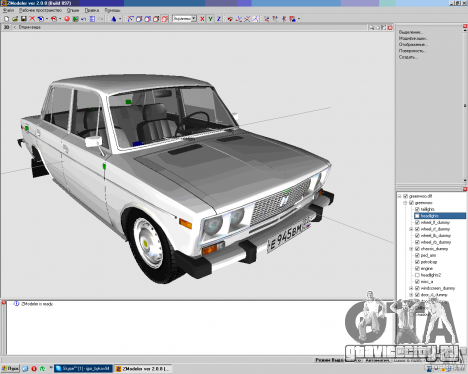This screenshot has width=468, height=374.
Task: Expand the windscreen_dummy node
Action: (411, 288)
